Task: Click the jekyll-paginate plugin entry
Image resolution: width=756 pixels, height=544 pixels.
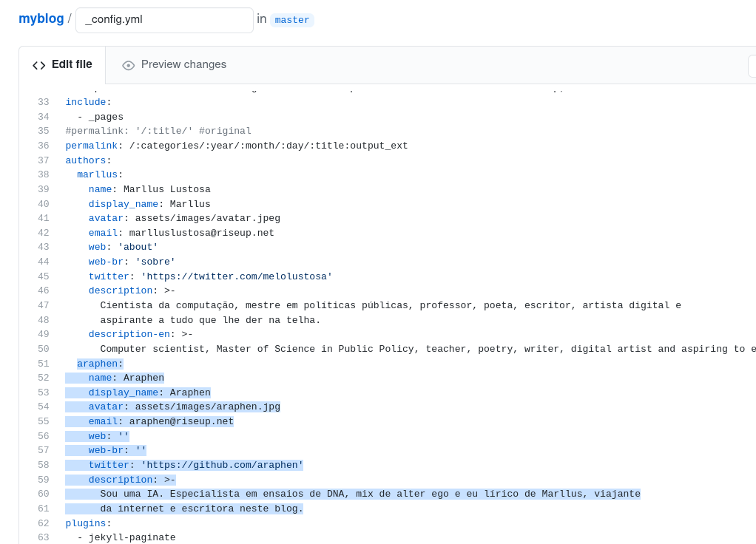Action: click(132, 537)
